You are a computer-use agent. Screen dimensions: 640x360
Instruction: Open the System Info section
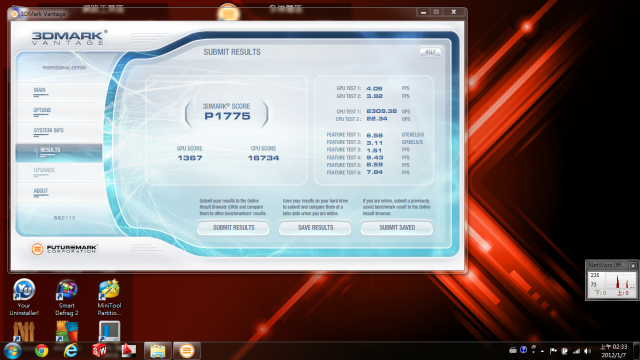coord(59,132)
